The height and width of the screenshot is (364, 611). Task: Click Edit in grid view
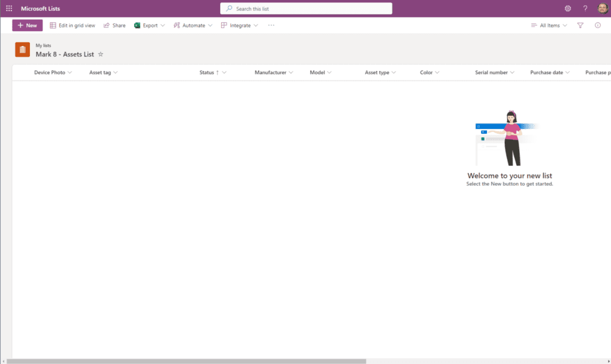(x=72, y=26)
